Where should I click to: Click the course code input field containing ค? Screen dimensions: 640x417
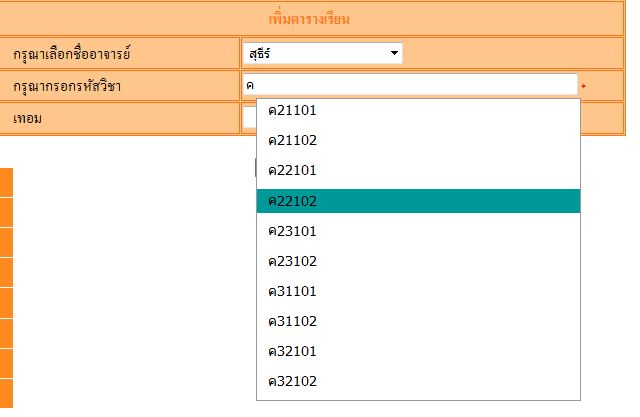(x=409, y=85)
